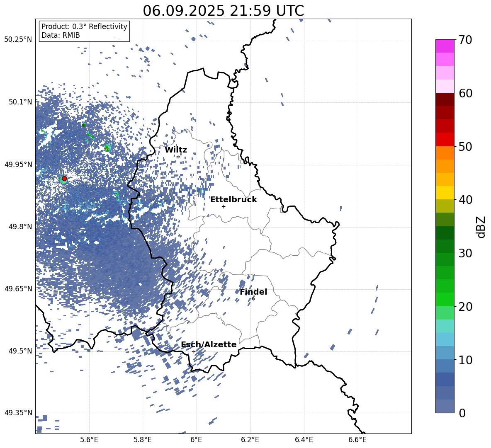This screenshot has height=448, width=491.
Task: Click the 'Product: 0.3° Reflectivity' text
Action: [84, 27]
